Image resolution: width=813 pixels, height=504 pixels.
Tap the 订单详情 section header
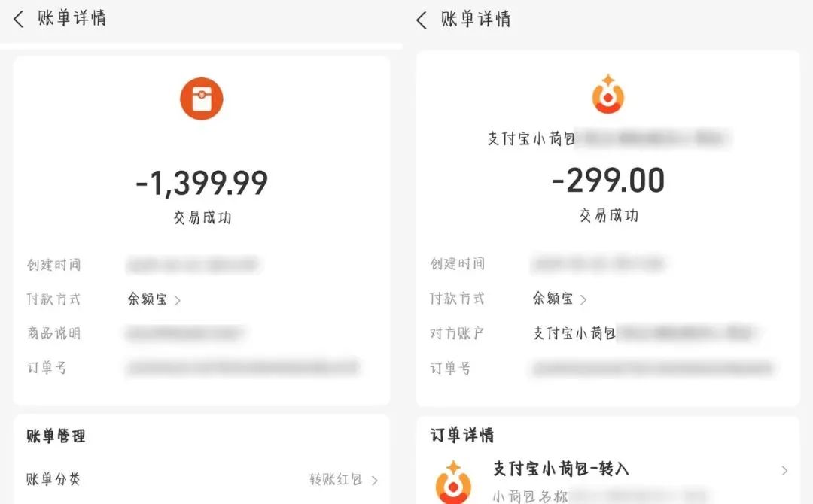(x=462, y=435)
